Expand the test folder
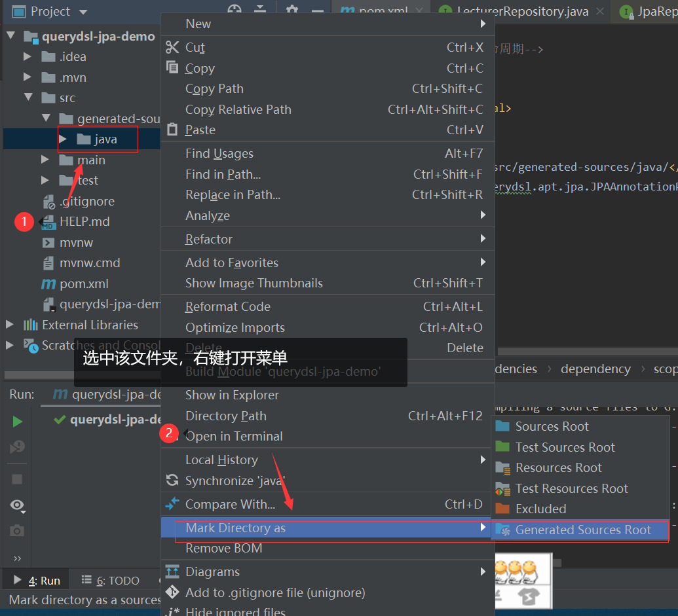 pos(45,180)
